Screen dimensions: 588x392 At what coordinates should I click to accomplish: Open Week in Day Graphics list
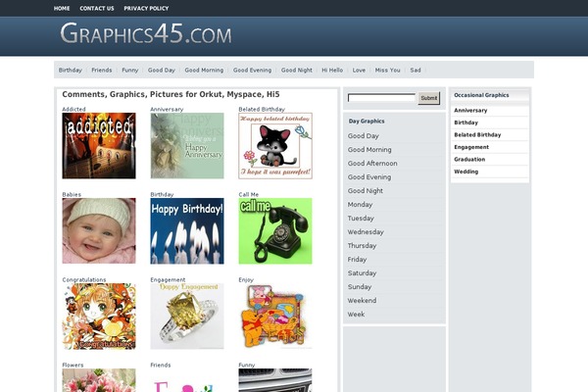coord(356,315)
